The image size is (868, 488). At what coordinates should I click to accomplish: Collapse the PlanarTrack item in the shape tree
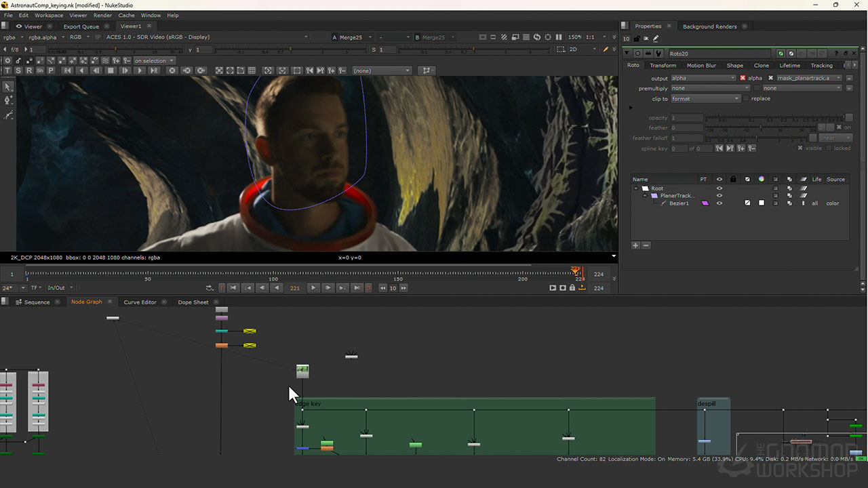click(x=645, y=195)
